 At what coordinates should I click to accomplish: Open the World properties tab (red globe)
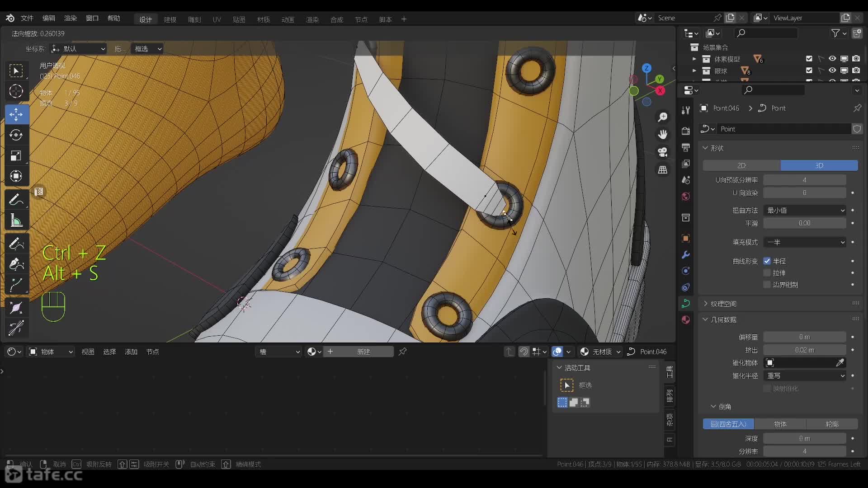[x=686, y=196]
